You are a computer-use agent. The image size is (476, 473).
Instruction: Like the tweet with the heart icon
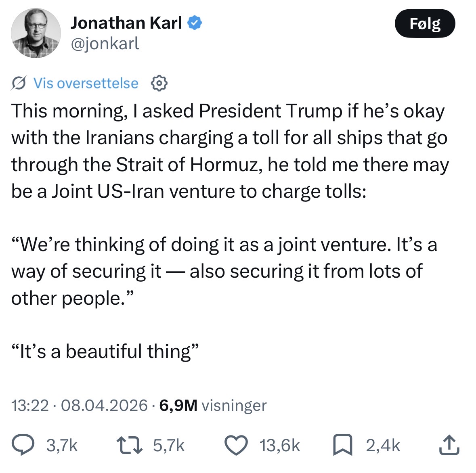(x=236, y=446)
